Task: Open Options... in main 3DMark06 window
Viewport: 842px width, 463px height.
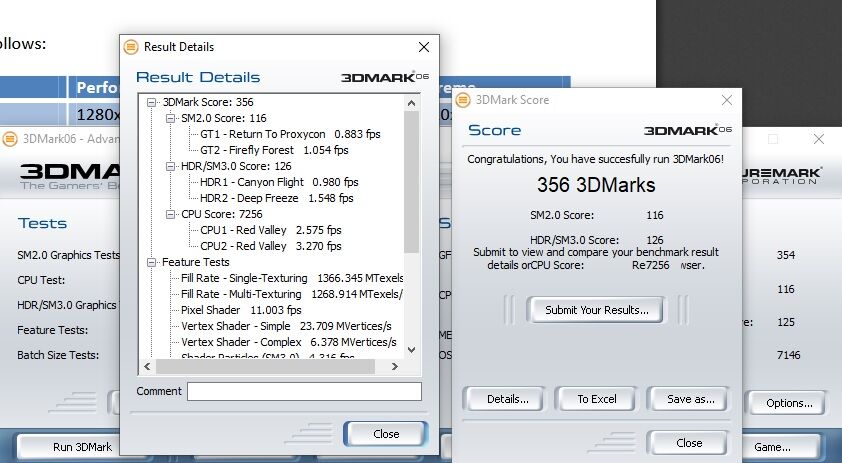Action: (x=788, y=403)
